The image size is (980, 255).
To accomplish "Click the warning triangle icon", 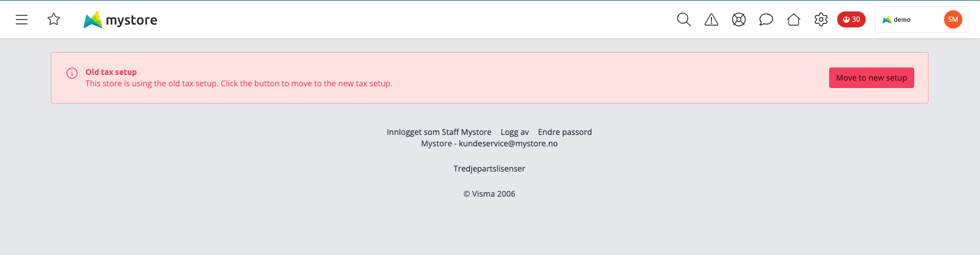I will pos(711,20).
